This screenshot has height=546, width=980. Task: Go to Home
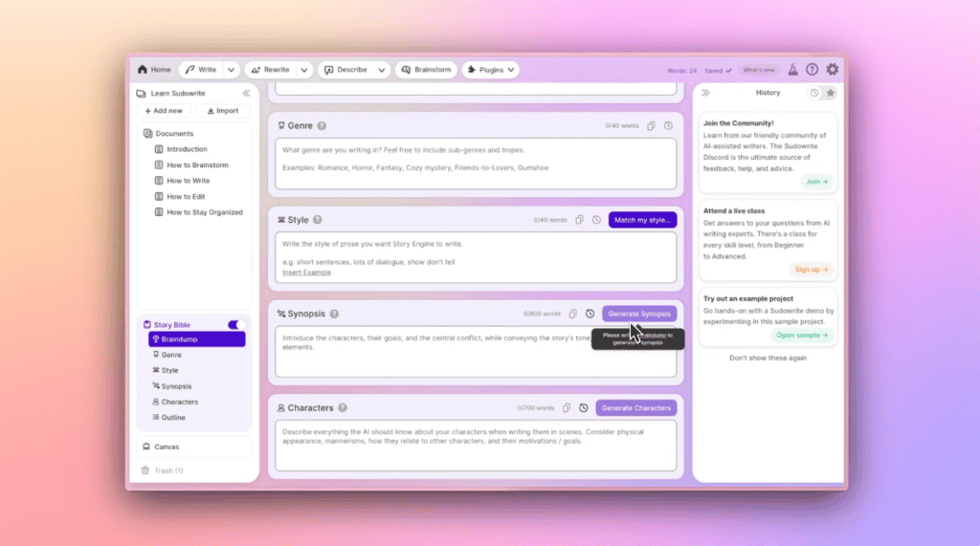[154, 70]
